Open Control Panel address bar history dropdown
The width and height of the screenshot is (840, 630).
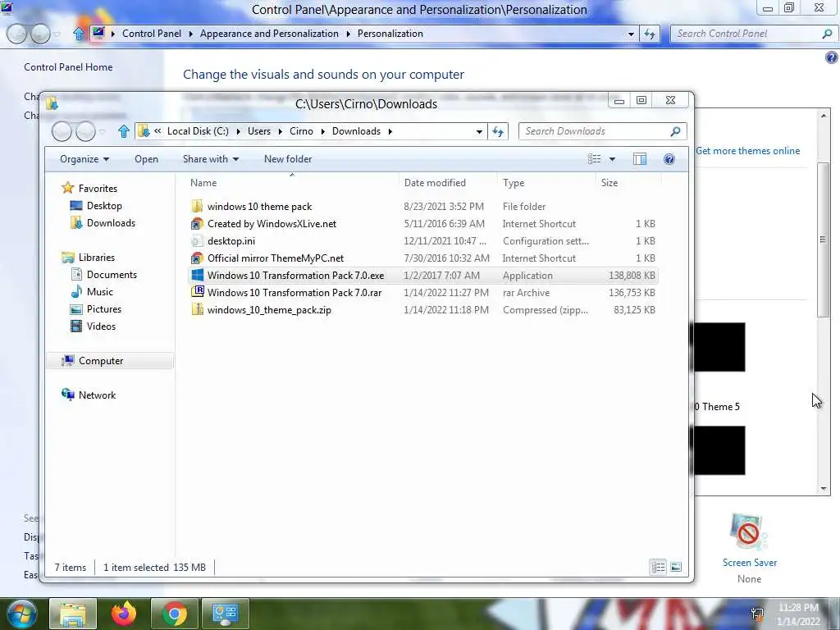(x=631, y=34)
